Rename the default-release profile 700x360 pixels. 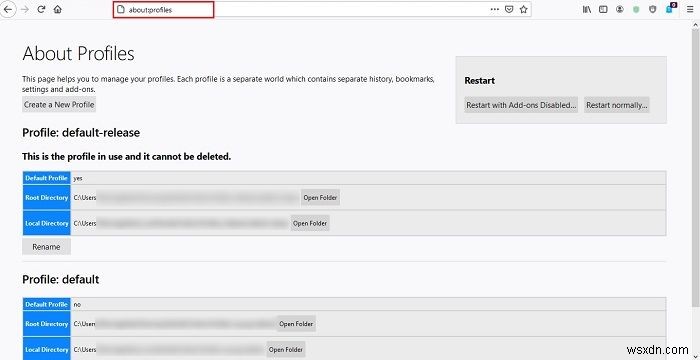[46, 247]
